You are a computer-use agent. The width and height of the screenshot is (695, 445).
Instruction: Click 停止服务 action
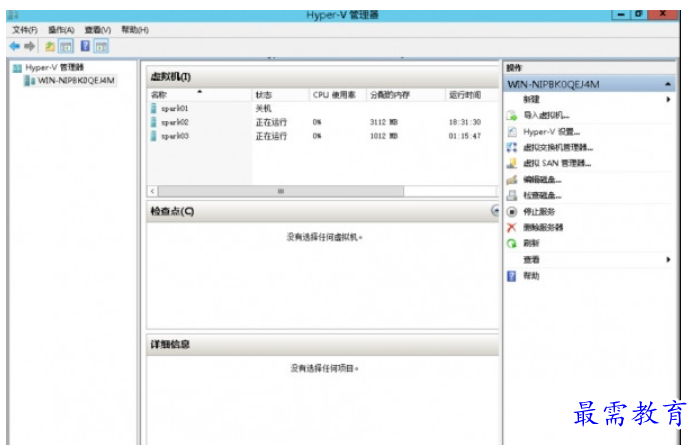coord(539,211)
